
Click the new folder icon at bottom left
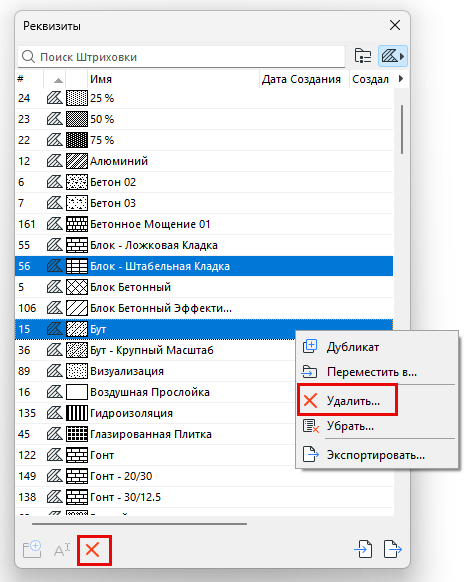(32, 550)
